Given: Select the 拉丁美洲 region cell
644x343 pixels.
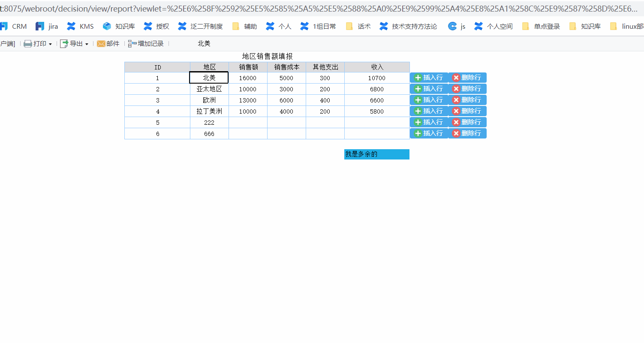Looking at the screenshot, I should coord(209,111).
